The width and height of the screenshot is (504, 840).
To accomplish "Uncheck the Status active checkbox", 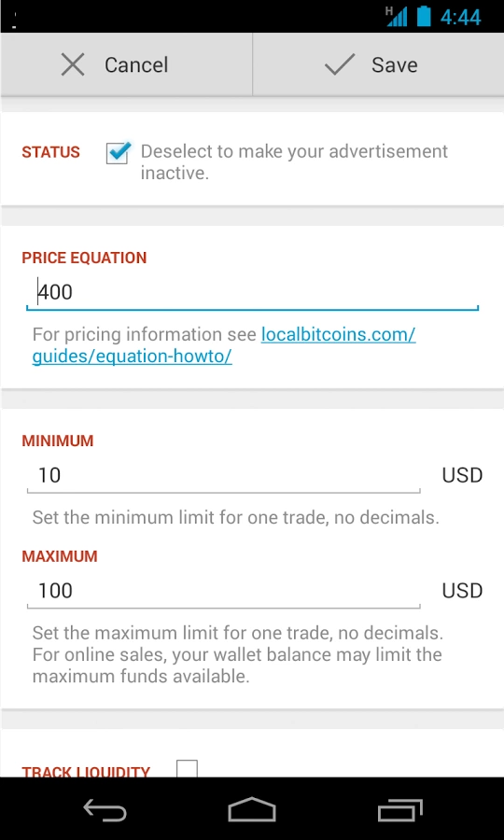I will pyautogui.click(x=118, y=153).
